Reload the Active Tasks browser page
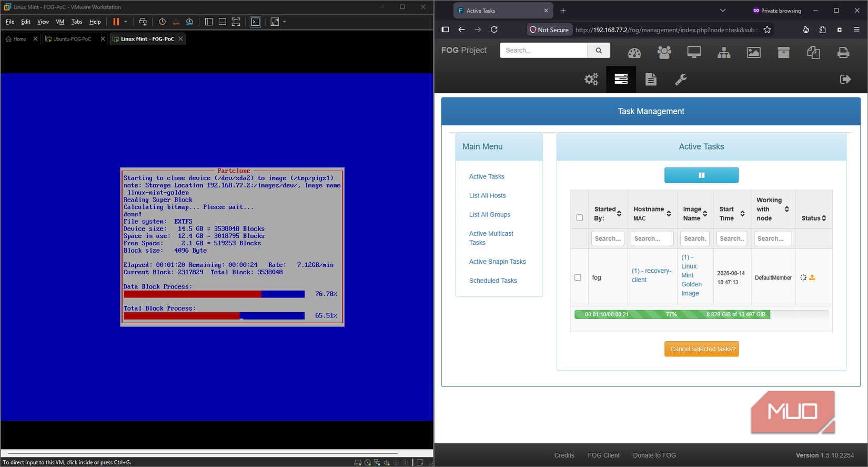The height and width of the screenshot is (467, 868). [494, 29]
